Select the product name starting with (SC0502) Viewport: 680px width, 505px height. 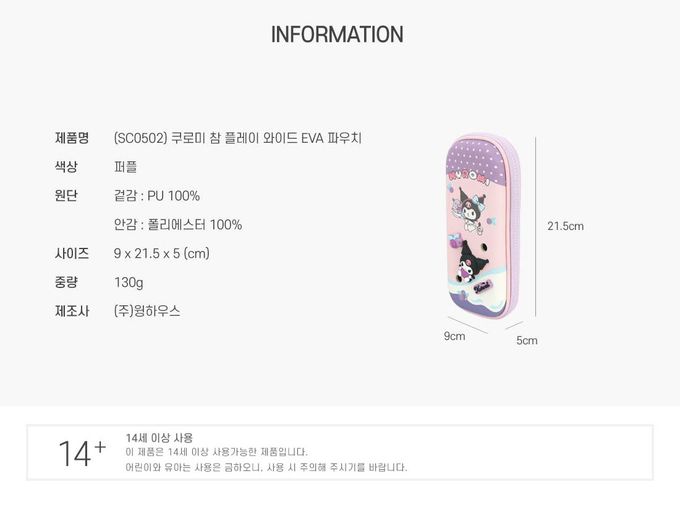pyautogui.click(x=238, y=137)
